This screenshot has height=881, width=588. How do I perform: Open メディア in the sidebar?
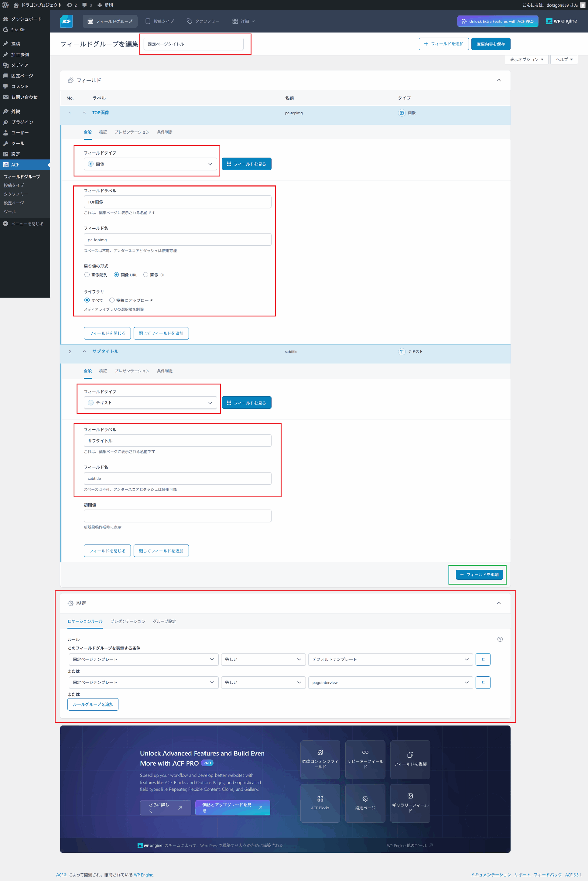pyautogui.click(x=20, y=65)
